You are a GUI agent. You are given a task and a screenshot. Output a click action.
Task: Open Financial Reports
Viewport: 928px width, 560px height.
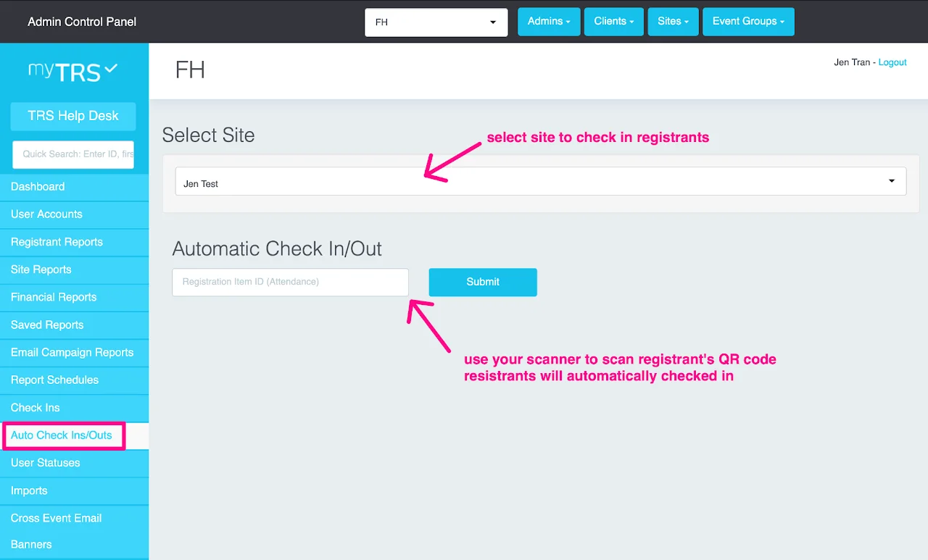54,297
